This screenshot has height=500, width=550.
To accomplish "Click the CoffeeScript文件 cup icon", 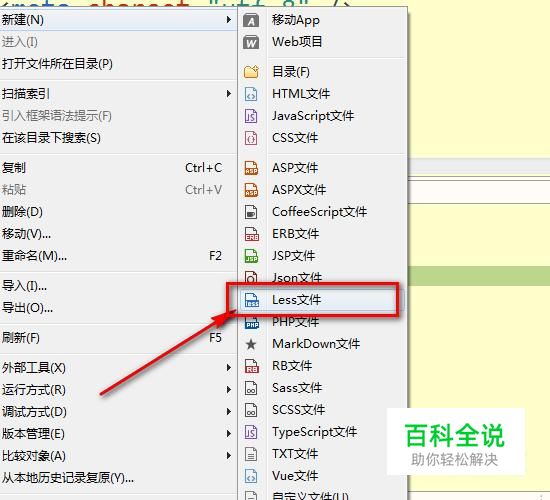I will point(251,212).
